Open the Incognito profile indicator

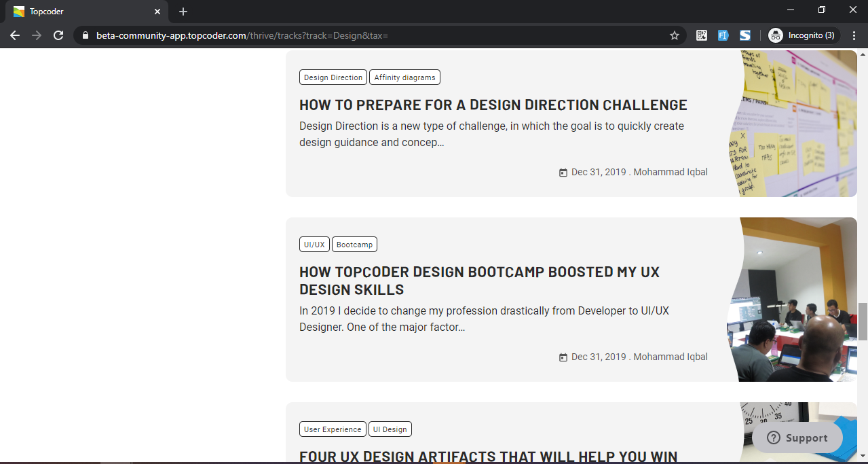click(804, 35)
